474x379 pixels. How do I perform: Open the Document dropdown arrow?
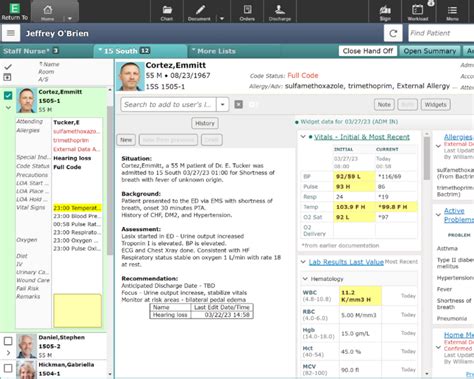point(222,19)
